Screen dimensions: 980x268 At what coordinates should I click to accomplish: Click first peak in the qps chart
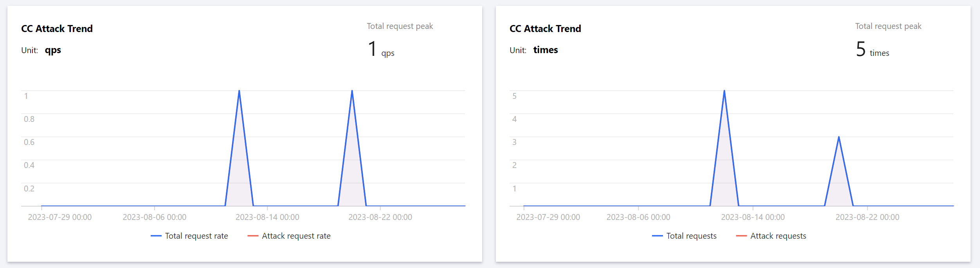point(239,91)
